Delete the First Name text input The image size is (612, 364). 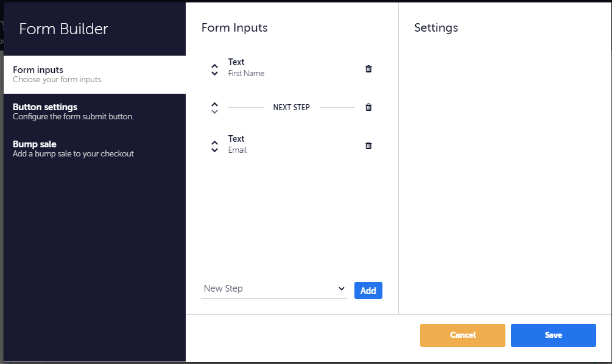click(x=368, y=69)
